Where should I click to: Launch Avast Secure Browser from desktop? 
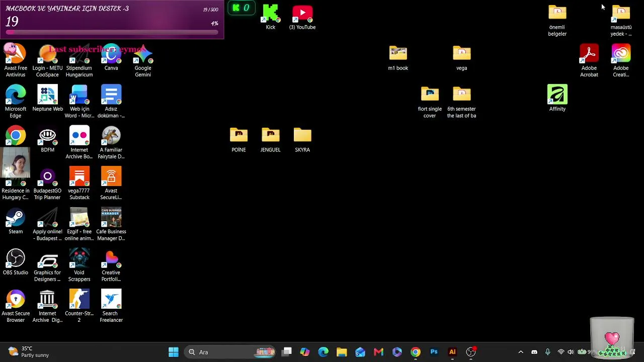point(16,306)
